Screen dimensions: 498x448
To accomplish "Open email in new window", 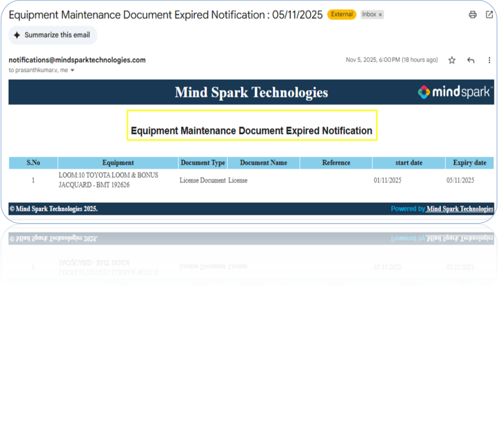I will click(489, 15).
